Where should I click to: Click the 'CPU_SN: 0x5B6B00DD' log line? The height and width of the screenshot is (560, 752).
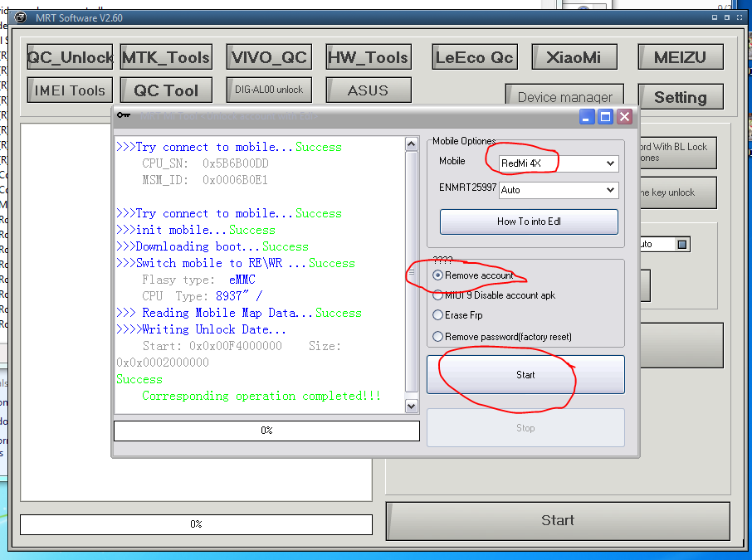pyautogui.click(x=205, y=163)
